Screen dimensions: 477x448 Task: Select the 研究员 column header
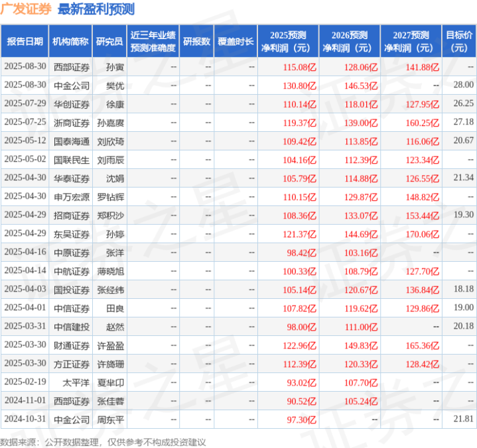click(x=109, y=41)
